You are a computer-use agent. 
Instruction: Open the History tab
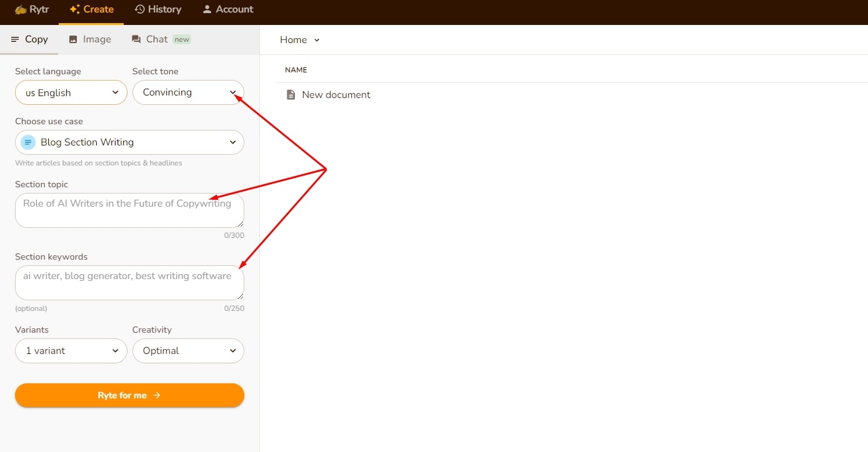pos(158,9)
